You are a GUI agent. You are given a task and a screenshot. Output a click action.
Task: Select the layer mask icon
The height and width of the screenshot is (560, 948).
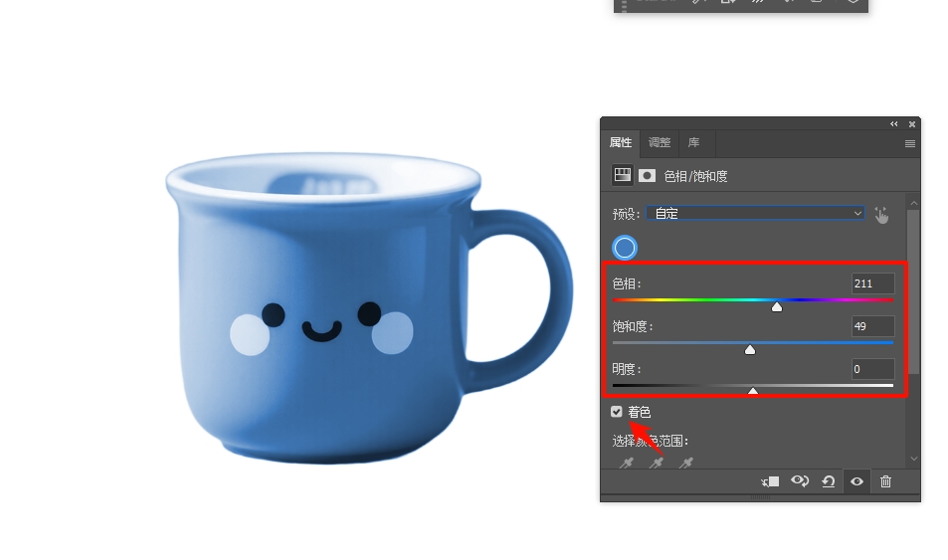[647, 175]
